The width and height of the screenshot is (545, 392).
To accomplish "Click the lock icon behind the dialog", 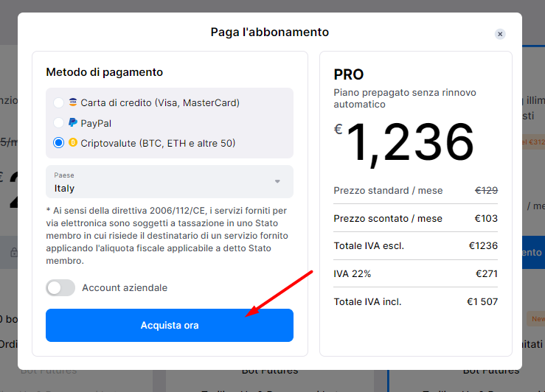I will point(13,253).
